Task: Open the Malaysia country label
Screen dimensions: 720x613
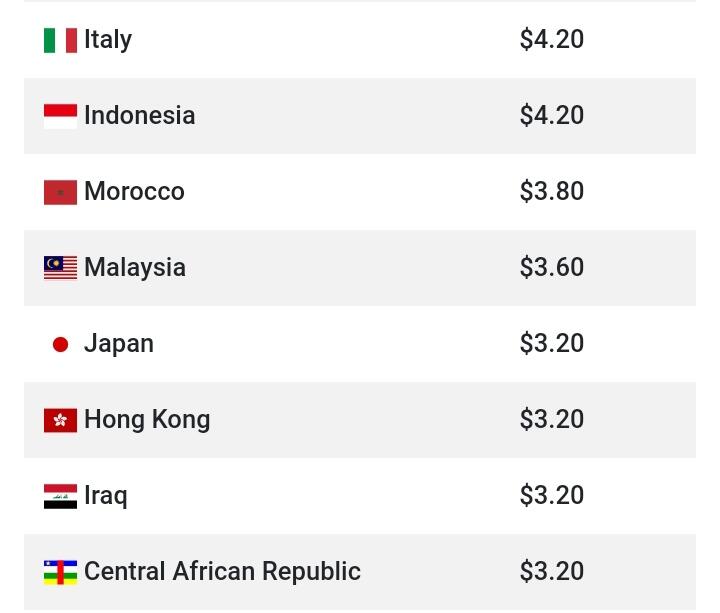Action: (135, 267)
